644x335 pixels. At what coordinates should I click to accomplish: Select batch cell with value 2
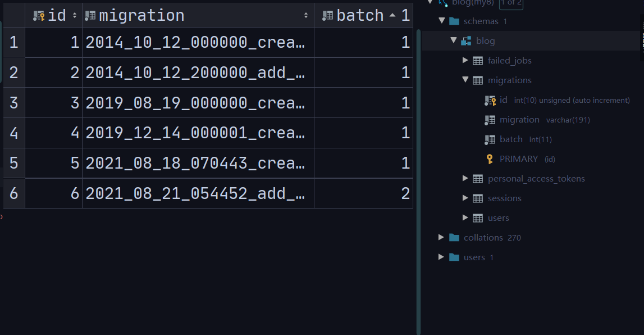coord(363,193)
